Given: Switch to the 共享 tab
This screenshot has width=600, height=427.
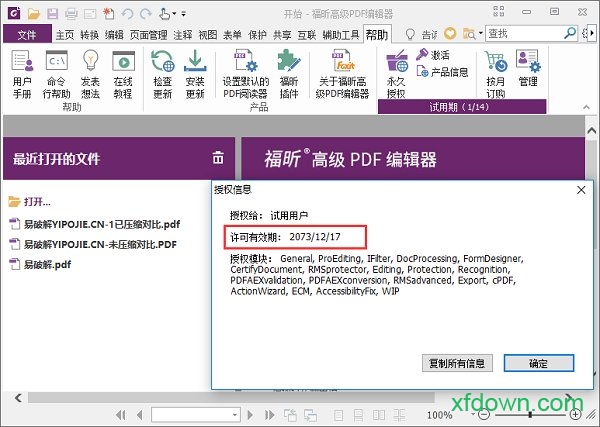Looking at the screenshot, I should 282,35.
